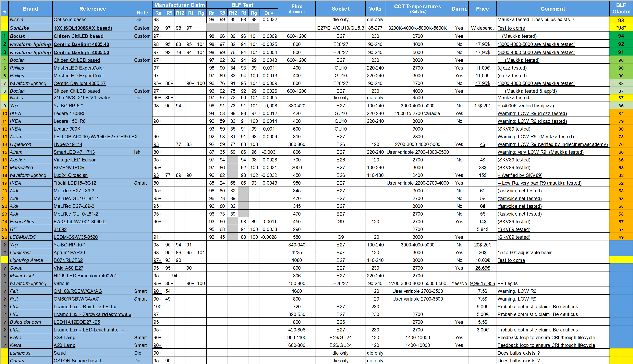Open the Yuji '17$ 20€' price link

click(482, 106)
